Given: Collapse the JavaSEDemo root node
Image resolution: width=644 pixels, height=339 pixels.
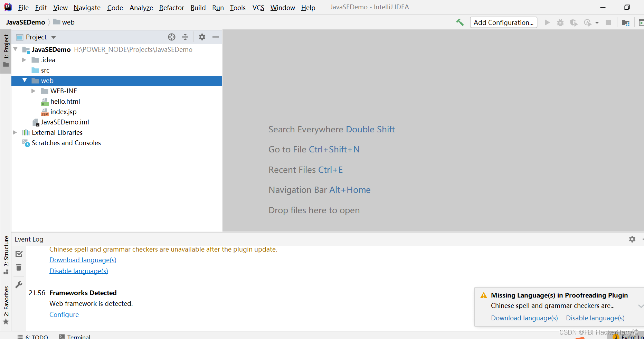Looking at the screenshot, I should point(16,49).
